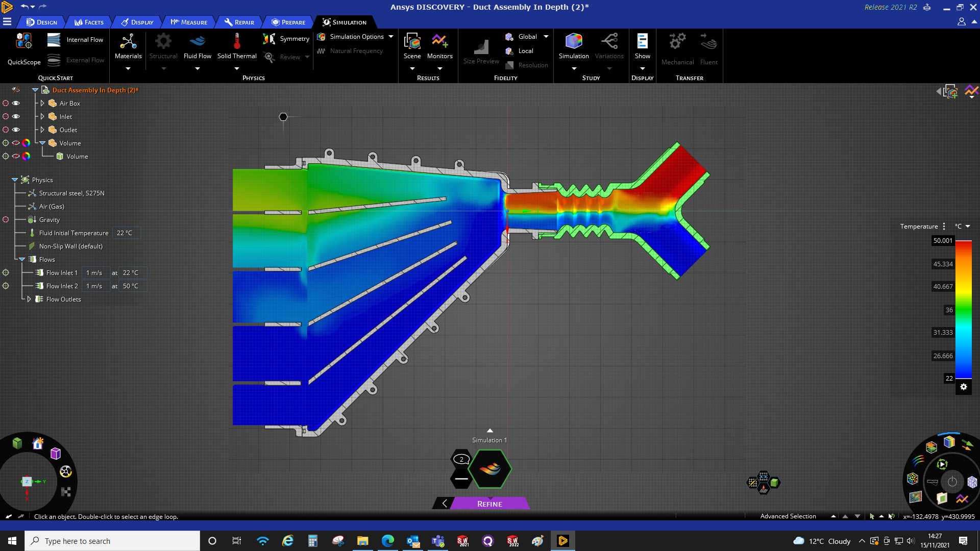Open the Materials tool
The height and width of the screenshot is (551, 980).
128,47
